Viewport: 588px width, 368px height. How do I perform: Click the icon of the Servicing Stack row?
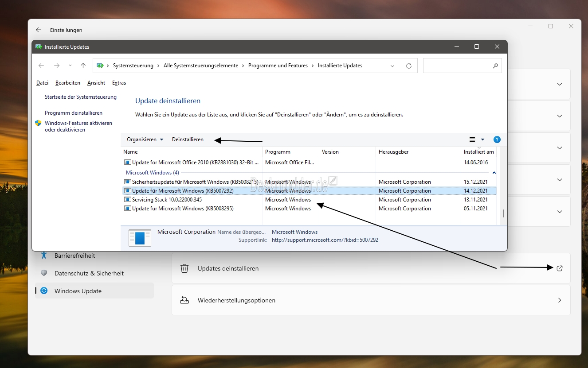pyautogui.click(x=128, y=200)
